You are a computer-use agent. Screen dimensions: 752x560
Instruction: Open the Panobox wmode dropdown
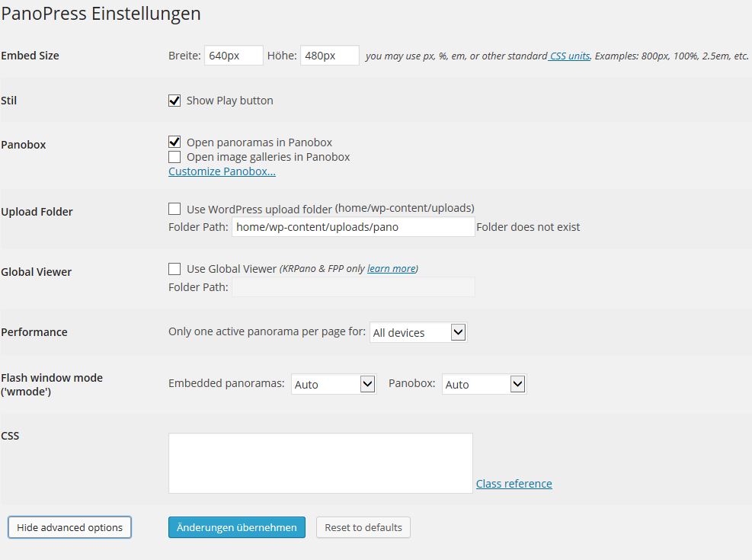click(484, 385)
